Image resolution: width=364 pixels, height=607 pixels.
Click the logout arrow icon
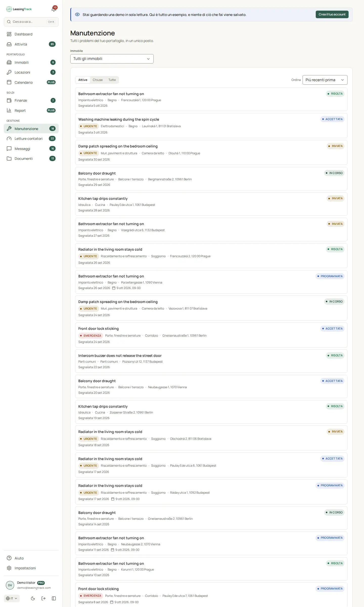tap(43, 598)
